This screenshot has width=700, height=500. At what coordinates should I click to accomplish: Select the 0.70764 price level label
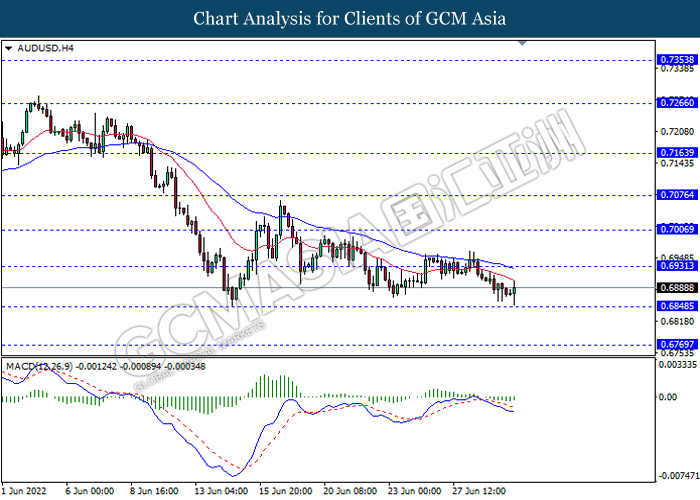click(x=677, y=195)
